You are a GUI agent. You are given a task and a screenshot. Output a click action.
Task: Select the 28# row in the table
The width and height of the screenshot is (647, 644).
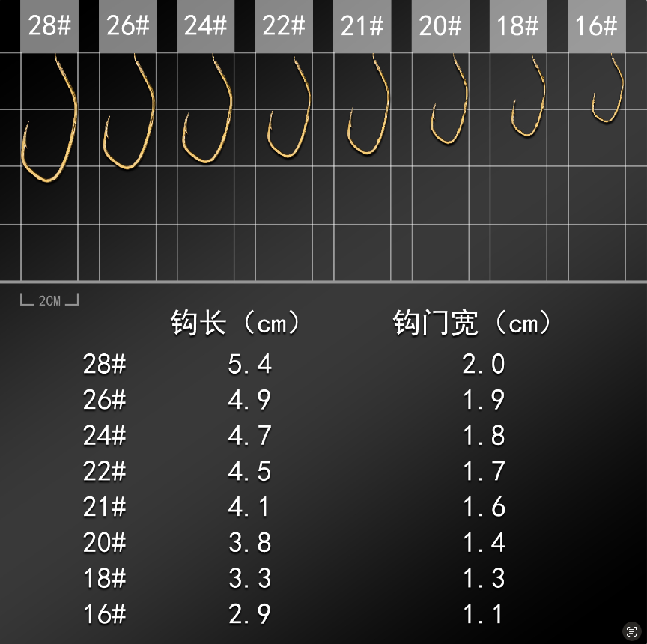pyautogui.click(x=105, y=365)
